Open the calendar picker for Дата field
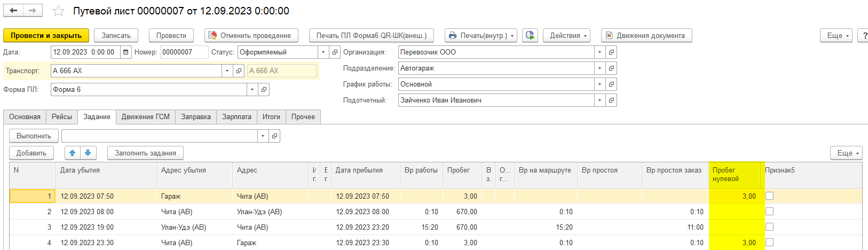Image resolution: width=868 pixels, height=250 pixels. (126, 52)
